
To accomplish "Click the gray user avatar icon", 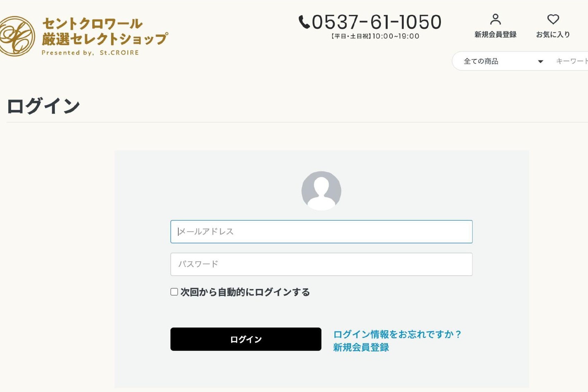I will click(321, 190).
